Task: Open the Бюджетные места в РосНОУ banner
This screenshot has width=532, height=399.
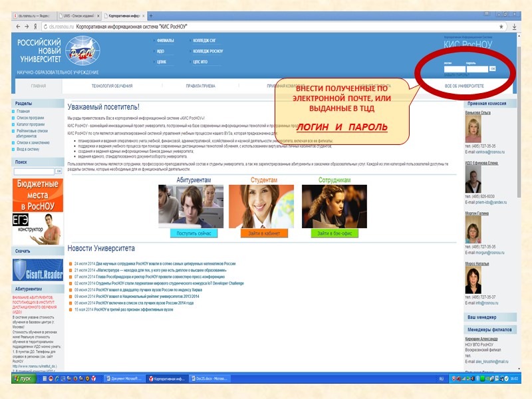Action: point(38,196)
